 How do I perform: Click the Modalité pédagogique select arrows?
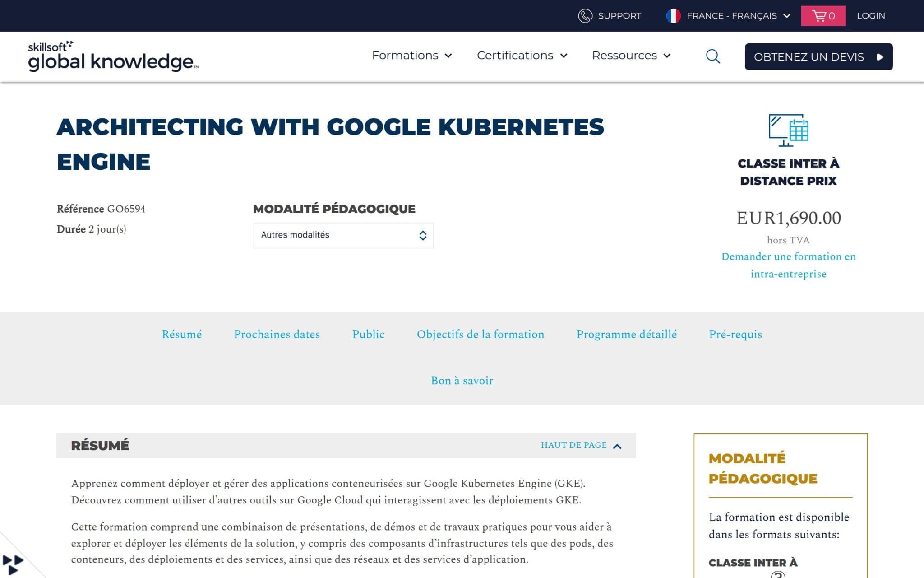(x=422, y=235)
